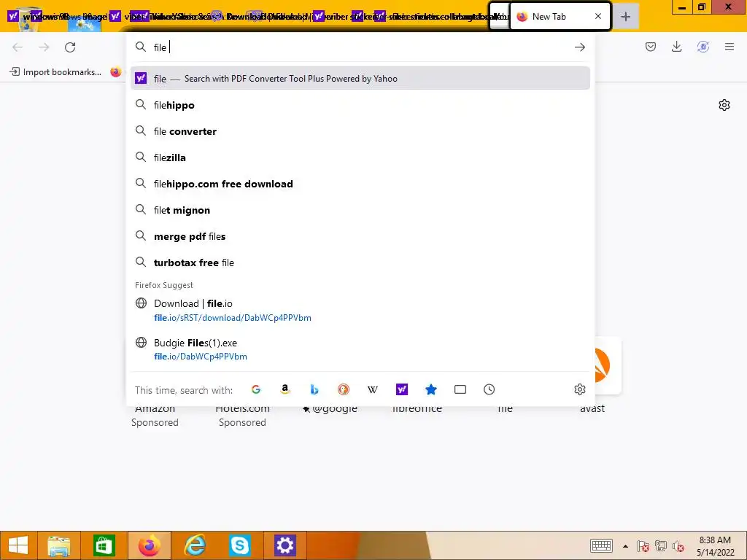Open Budgie Files(1).exe history entry

pyautogui.click(x=360, y=349)
